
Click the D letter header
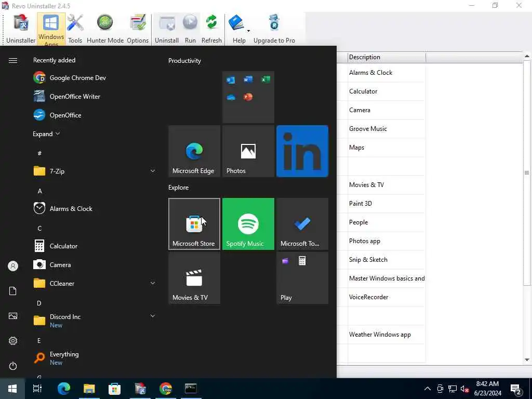point(39,303)
